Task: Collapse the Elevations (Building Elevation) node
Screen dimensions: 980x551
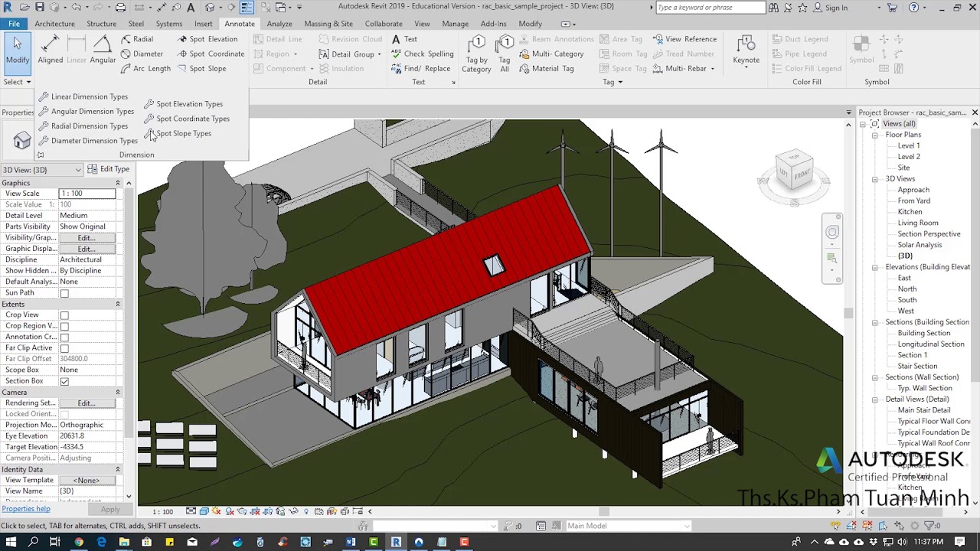Action: click(x=875, y=267)
